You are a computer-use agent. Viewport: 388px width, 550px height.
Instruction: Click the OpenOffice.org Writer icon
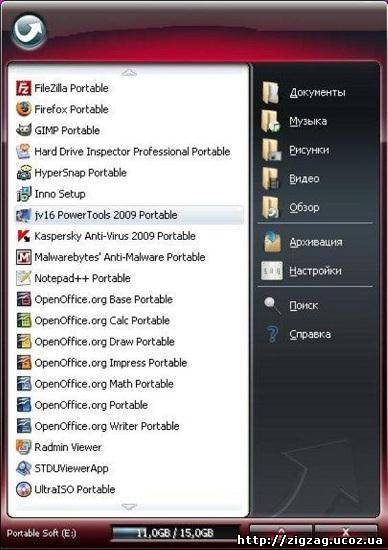point(24,426)
